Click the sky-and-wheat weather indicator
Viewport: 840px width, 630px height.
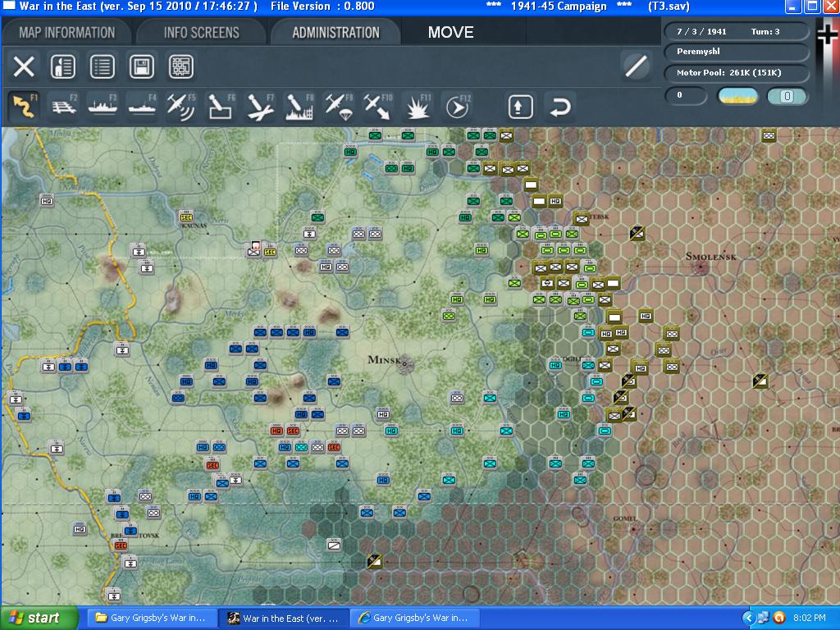738,96
